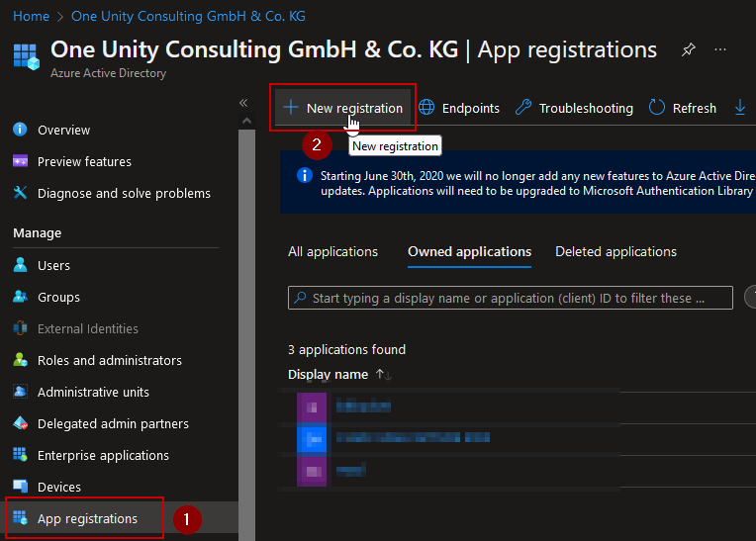Click the Users person icon

[x=20, y=264]
